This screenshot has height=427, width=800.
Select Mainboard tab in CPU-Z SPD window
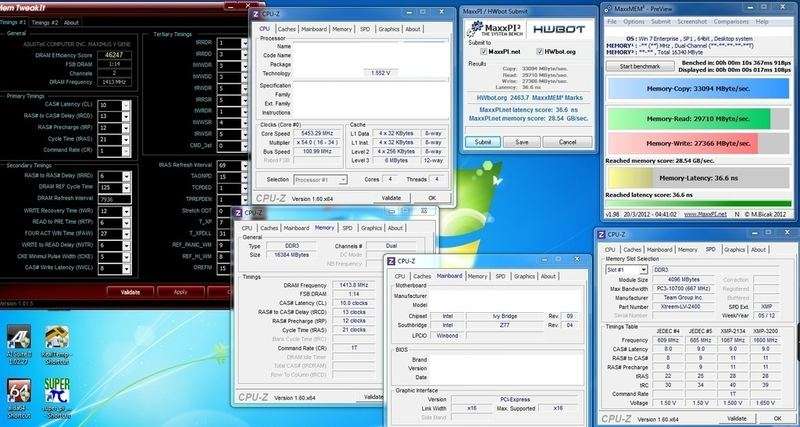point(659,249)
